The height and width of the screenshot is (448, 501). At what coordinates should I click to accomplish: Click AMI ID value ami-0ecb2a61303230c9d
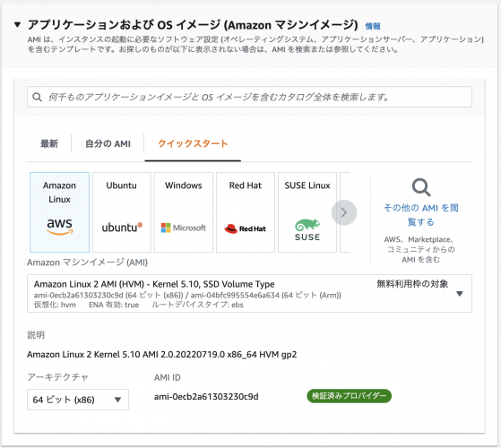(x=206, y=397)
